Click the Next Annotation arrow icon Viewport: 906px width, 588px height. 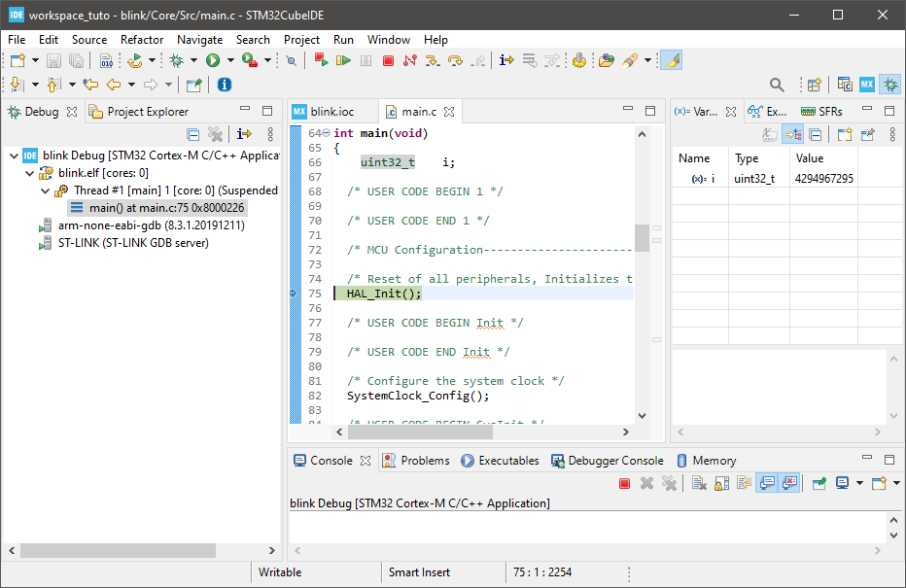(x=17, y=85)
